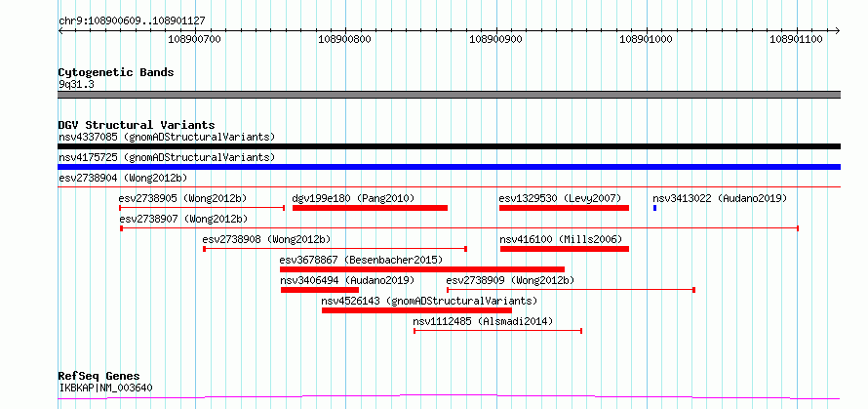Select the dgv199e180 (Pang2010) red bar

coord(370,208)
